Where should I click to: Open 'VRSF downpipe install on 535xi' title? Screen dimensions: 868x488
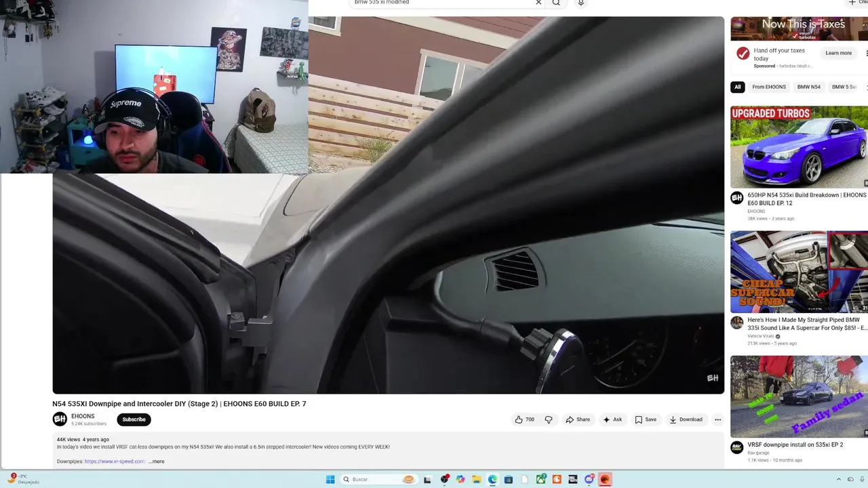(795, 445)
